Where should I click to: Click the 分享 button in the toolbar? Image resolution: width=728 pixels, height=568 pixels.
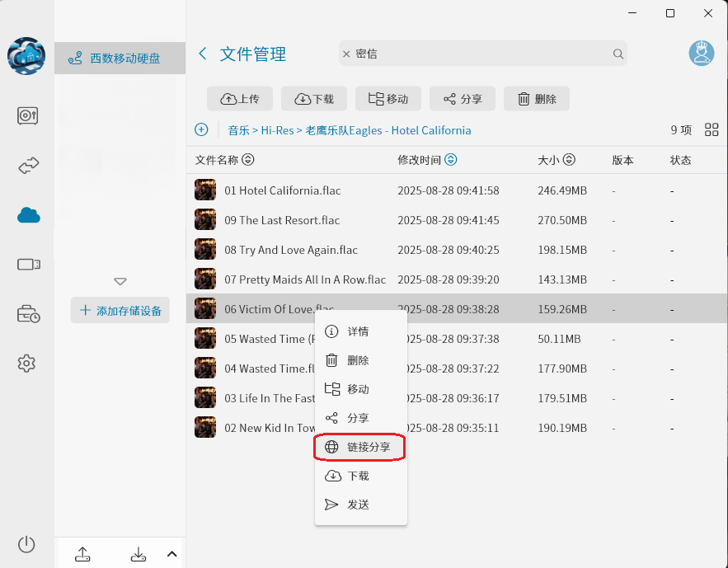coord(462,98)
